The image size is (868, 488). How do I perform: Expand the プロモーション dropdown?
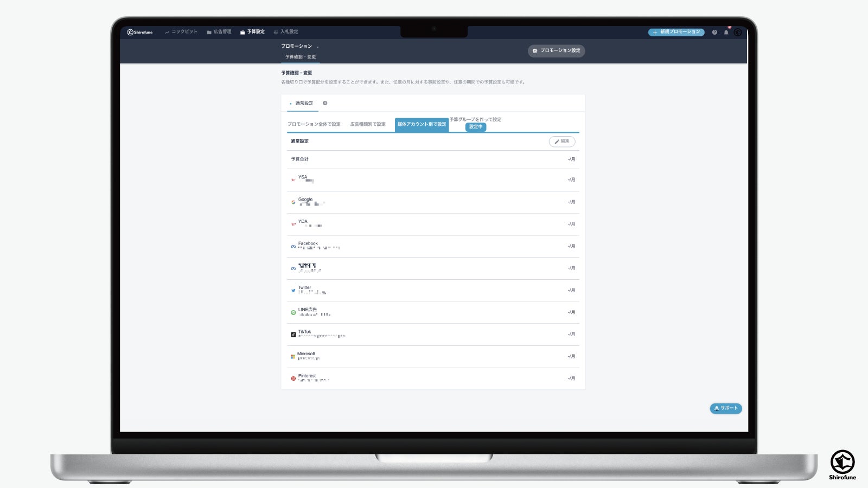point(300,46)
